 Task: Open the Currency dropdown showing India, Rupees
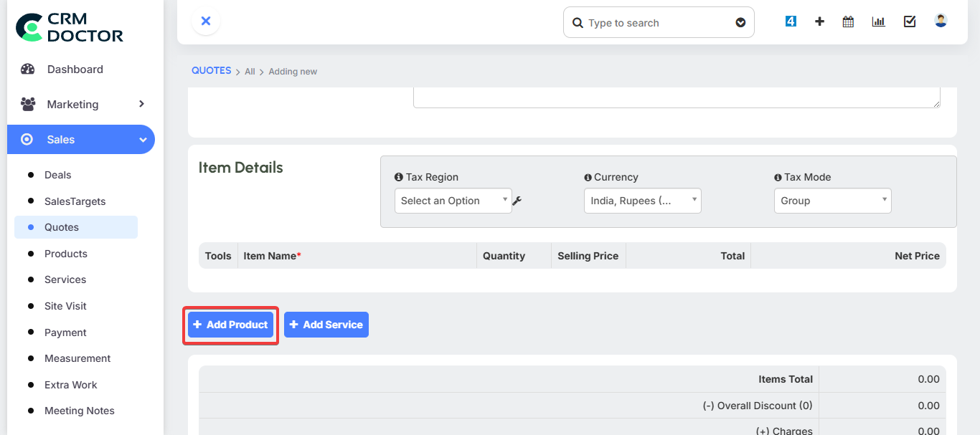(x=642, y=201)
